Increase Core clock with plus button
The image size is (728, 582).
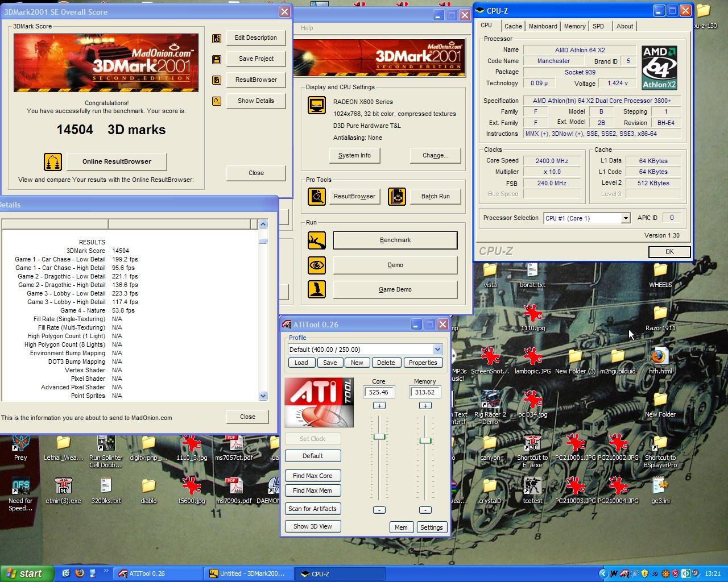pos(379,406)
